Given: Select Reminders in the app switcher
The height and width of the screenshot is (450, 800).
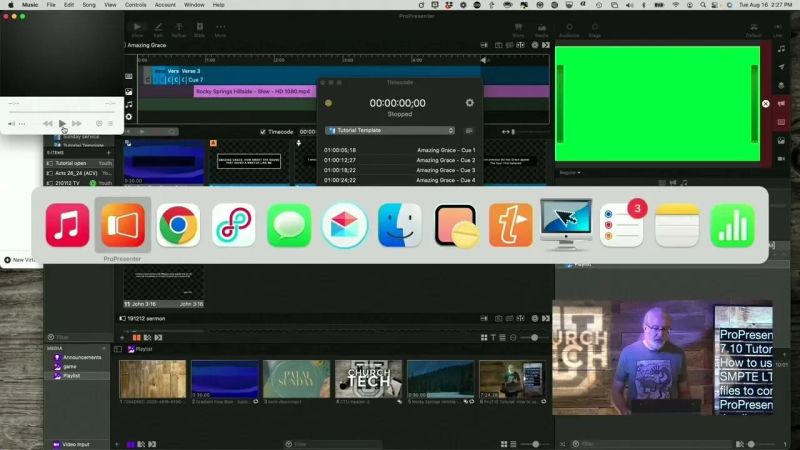Looking at the screenshot, I should (x=621, y=225).
